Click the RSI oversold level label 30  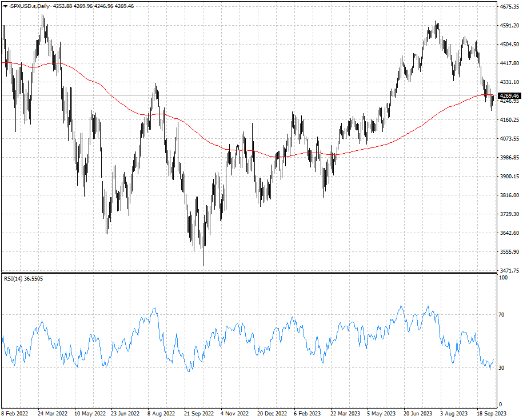(x=501, y=367)
